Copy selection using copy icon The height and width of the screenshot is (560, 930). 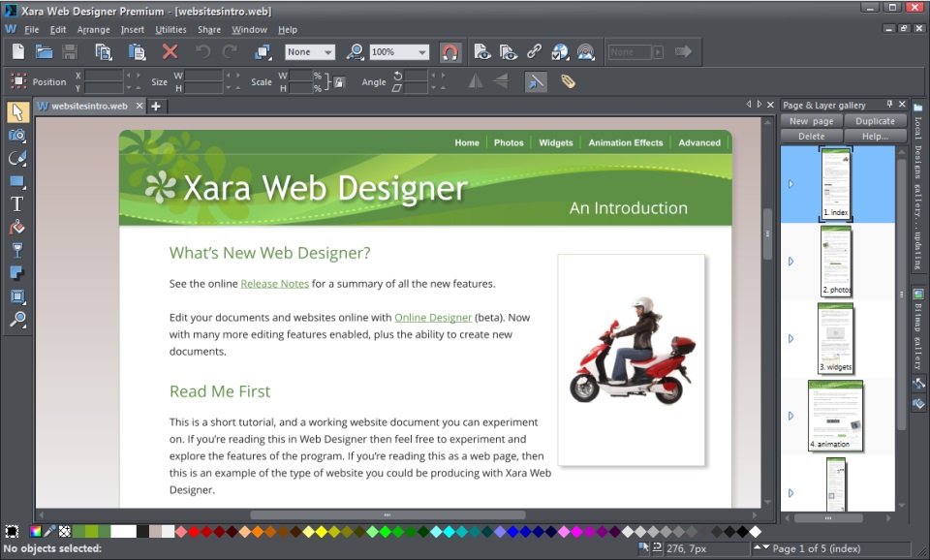[104, 52]
